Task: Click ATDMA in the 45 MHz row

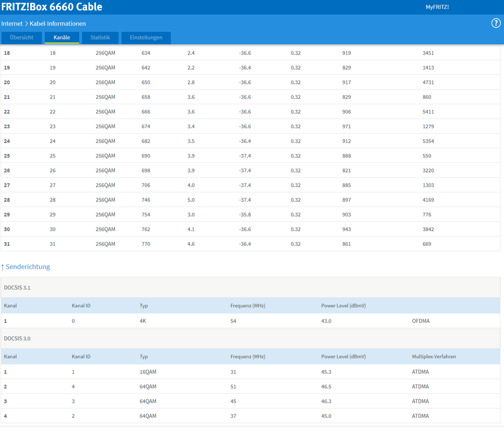Action: tap(420, 401)
